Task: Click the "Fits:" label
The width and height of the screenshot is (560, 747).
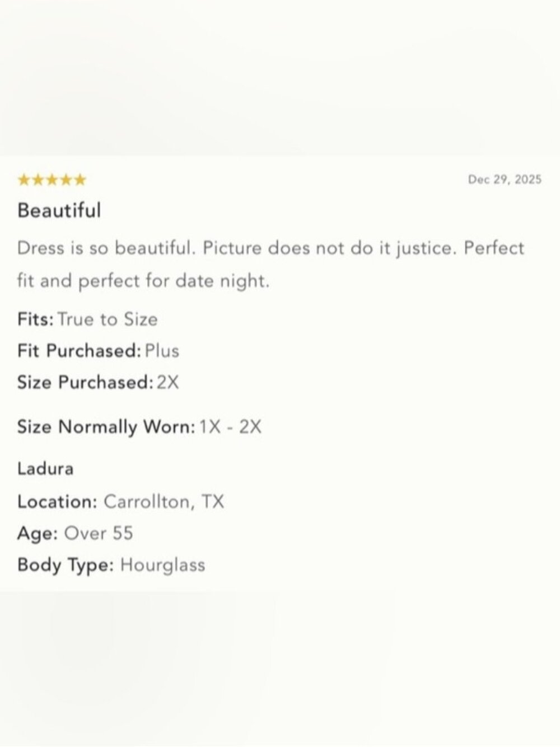Action: [35, 319]
